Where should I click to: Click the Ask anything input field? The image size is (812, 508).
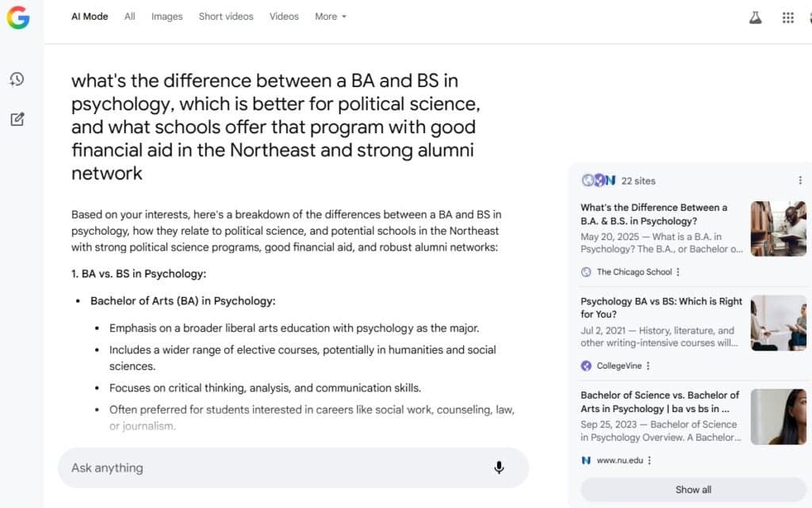tap(238, 468)
